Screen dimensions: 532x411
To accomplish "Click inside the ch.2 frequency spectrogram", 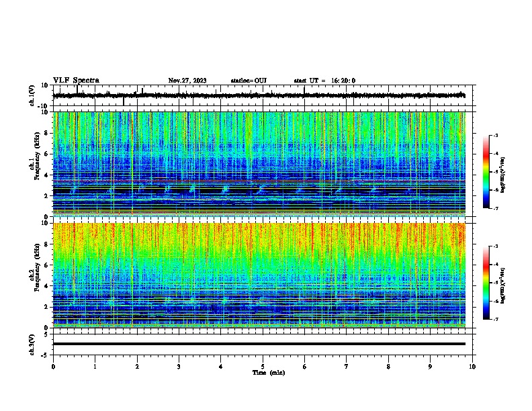I will pos(259,275).
